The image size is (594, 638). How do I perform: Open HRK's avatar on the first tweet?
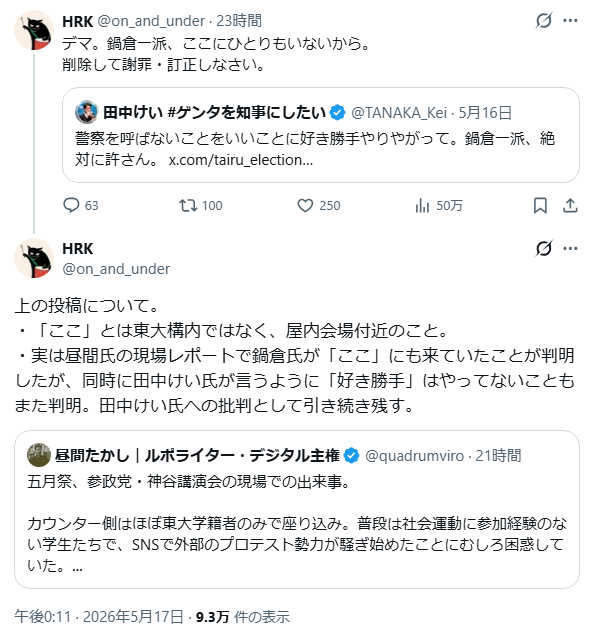[34, 31]
